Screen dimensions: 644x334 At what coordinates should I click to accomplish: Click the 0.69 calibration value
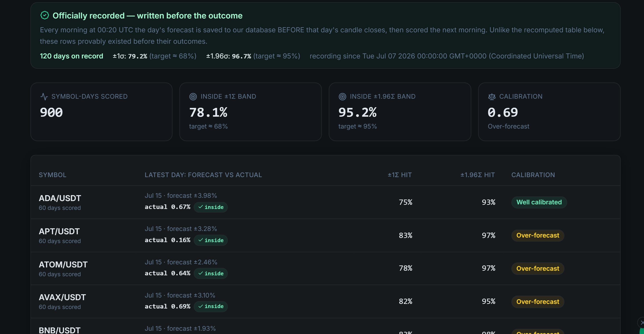(503, 112)
